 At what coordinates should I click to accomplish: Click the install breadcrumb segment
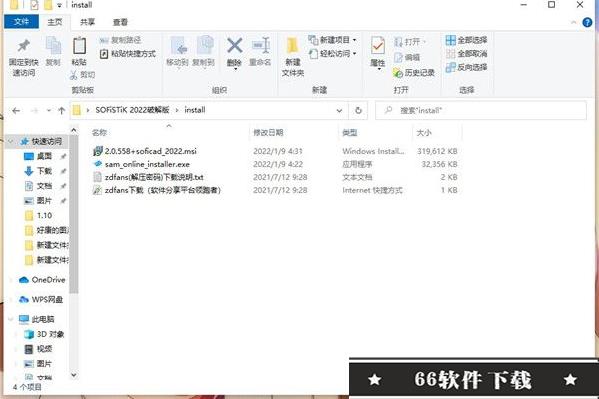195,110
